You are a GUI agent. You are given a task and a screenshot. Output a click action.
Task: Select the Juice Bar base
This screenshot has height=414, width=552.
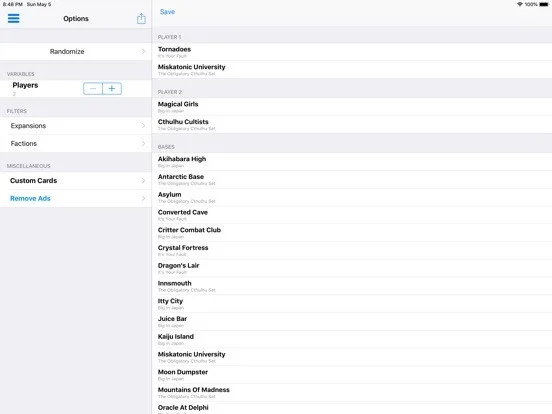(x=352, y=321)
